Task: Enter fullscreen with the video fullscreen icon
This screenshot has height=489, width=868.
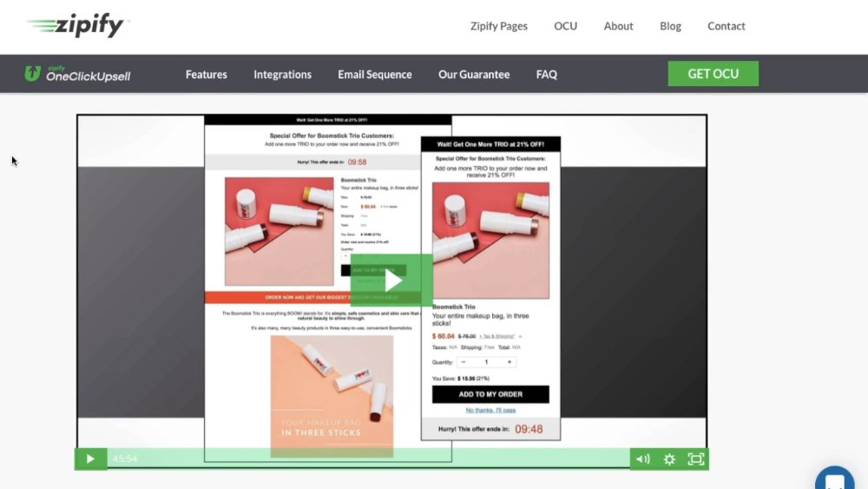Action: point(696,459)
